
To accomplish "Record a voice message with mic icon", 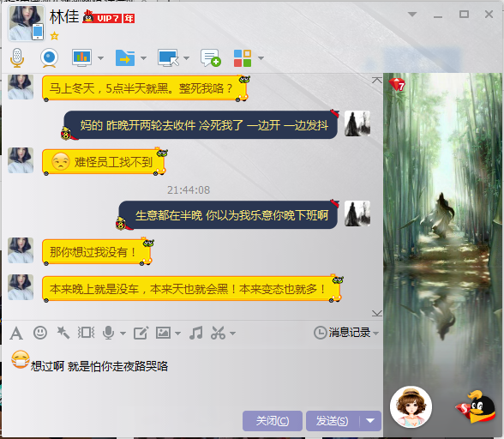I will coord(109,333).
